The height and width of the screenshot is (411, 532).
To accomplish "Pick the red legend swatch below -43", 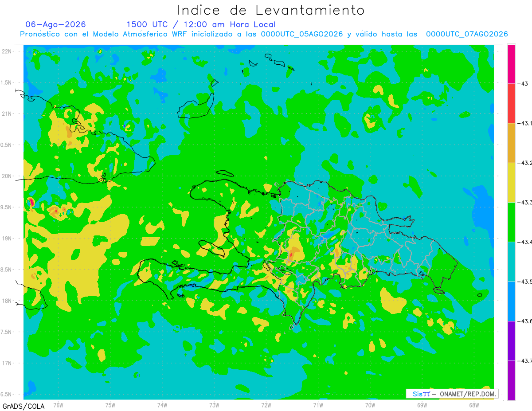I will pyautogui.click(x=511, y=103).
